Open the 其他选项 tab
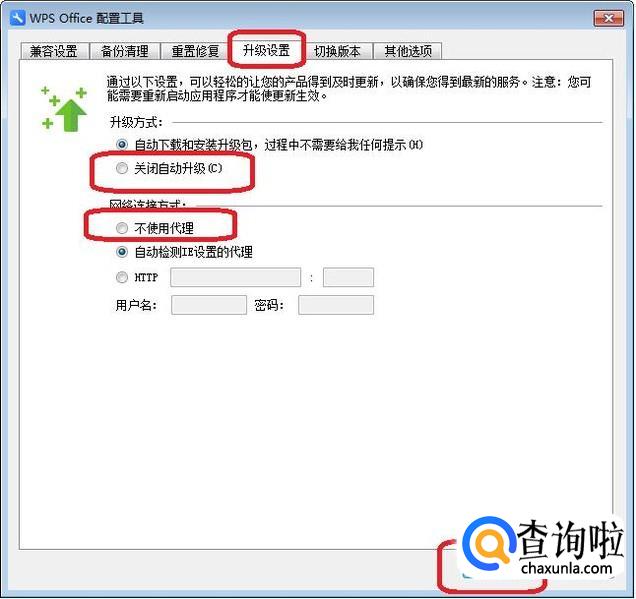The width and height of the screenshot is (636, 599). pyautogui.click(x=408, y=52)
